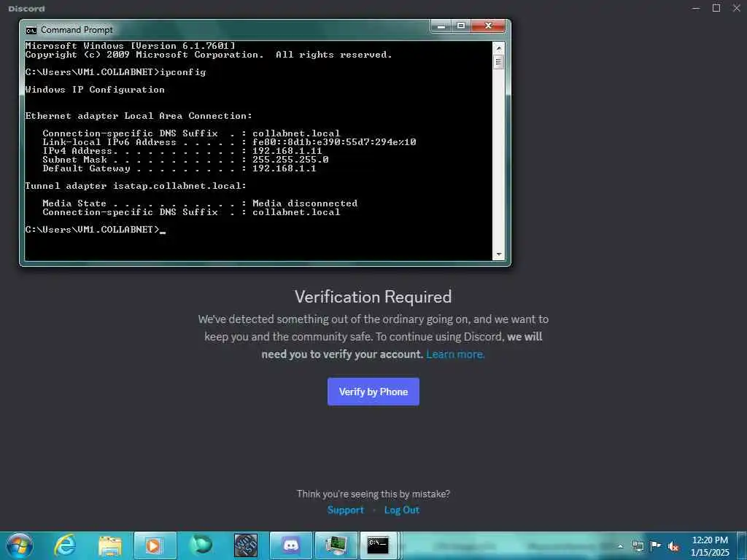Screen dimensions: 747x560
Task: Maximize the Command Prompt window
Action: tap(461, 26)
